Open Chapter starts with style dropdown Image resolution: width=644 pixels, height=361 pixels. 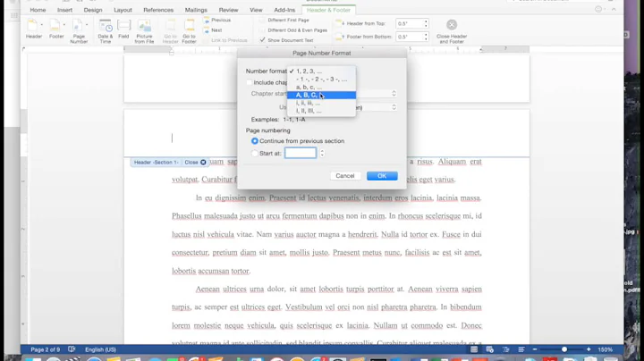click(394, 94)
